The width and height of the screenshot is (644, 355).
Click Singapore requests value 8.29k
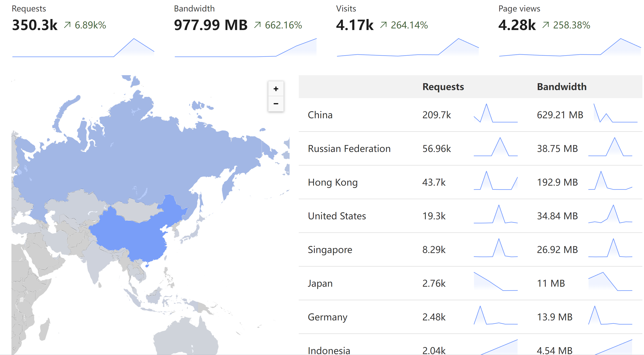pyautogui.click(x=434, y=250)
